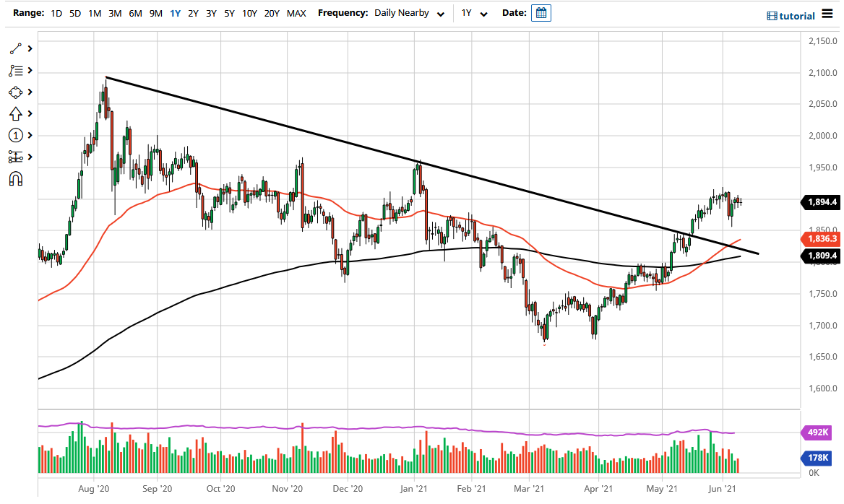The width and height of the screenshot is (844, 504).
Task: Select the active 1Y range
Action: [175, 14]
